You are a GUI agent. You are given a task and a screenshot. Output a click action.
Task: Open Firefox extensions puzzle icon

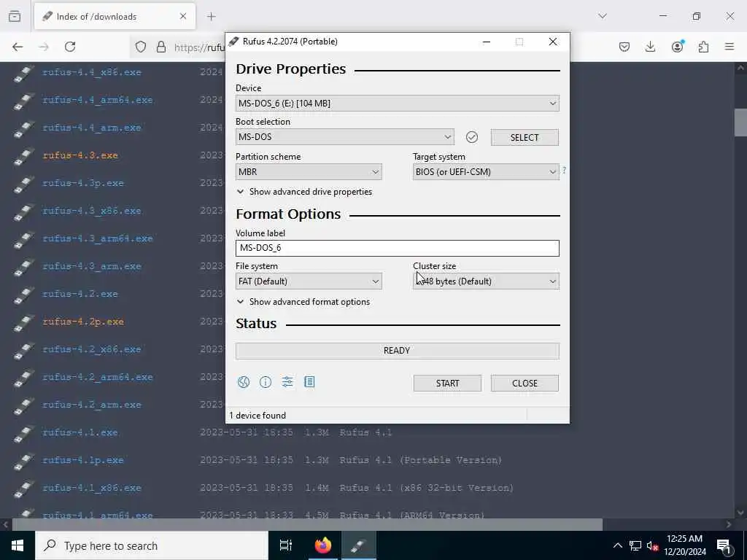[x=703, y=47]
